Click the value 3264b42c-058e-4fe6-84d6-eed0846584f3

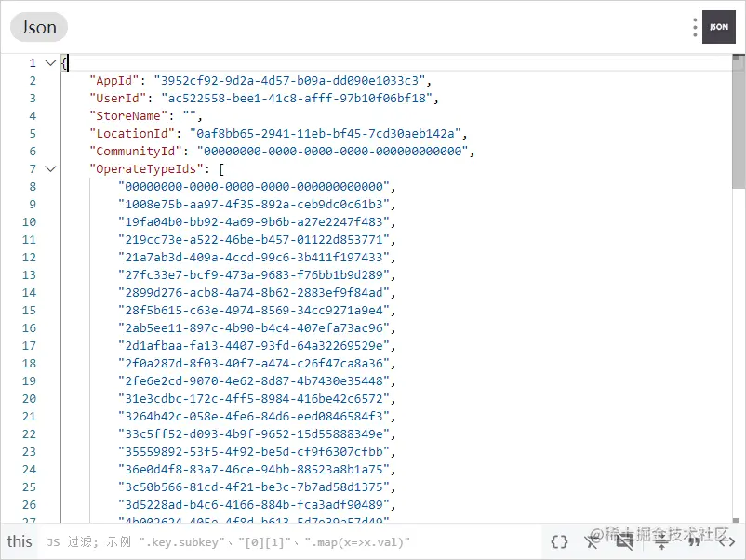(254, 417)
